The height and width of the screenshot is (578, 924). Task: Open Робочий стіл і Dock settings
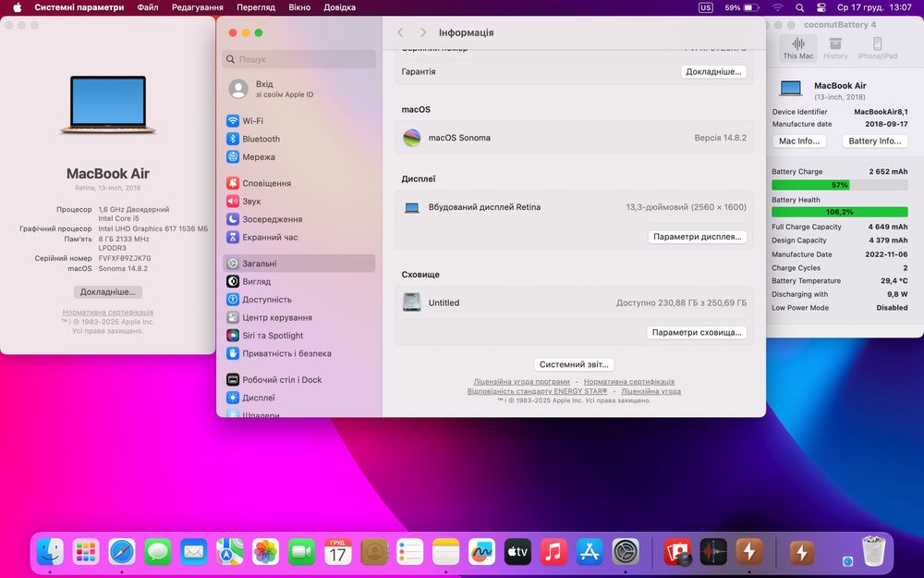299,380
